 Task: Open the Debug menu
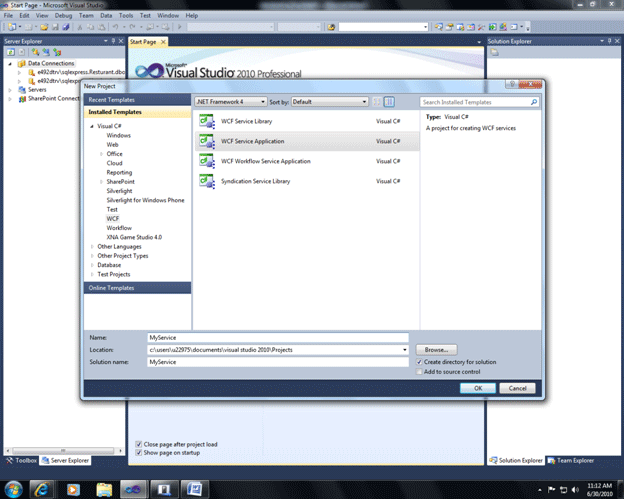tap(63, 16)
